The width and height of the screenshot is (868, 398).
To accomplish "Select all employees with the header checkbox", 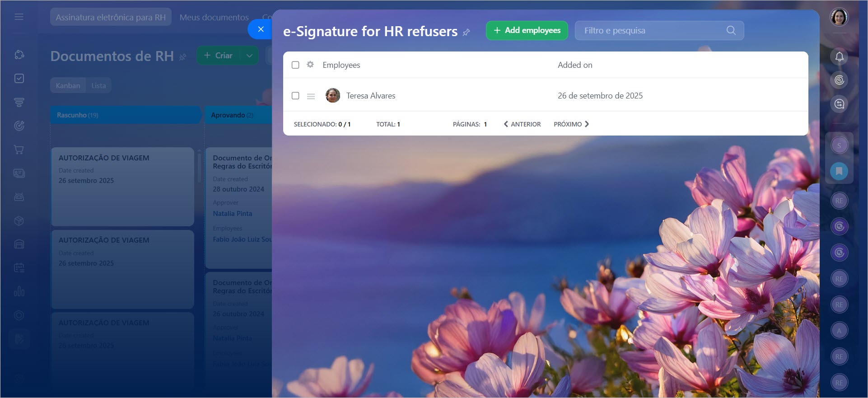I will 295,65.
